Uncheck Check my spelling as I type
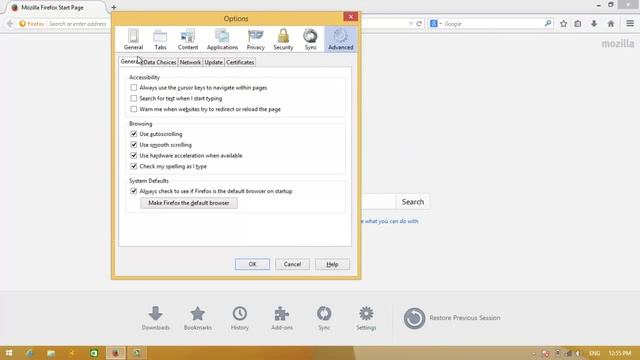 (133, 166)
